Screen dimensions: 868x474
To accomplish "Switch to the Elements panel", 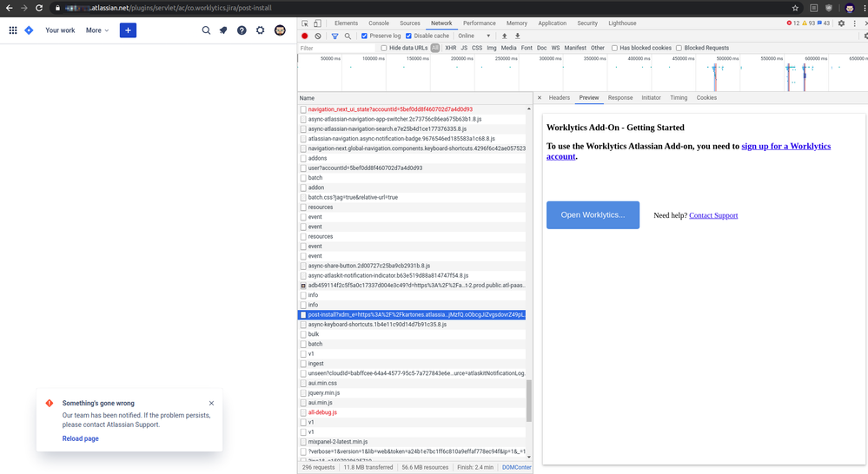I will tap(346, 23).
